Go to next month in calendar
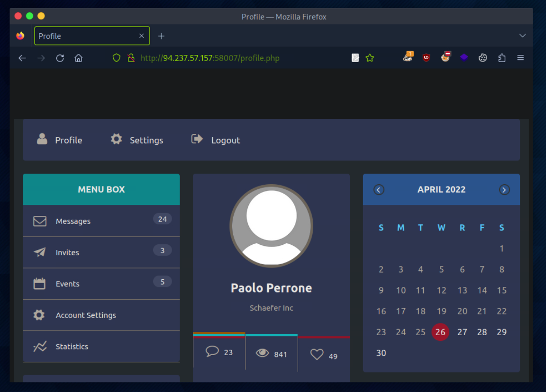546x392 pixels. 504,190
